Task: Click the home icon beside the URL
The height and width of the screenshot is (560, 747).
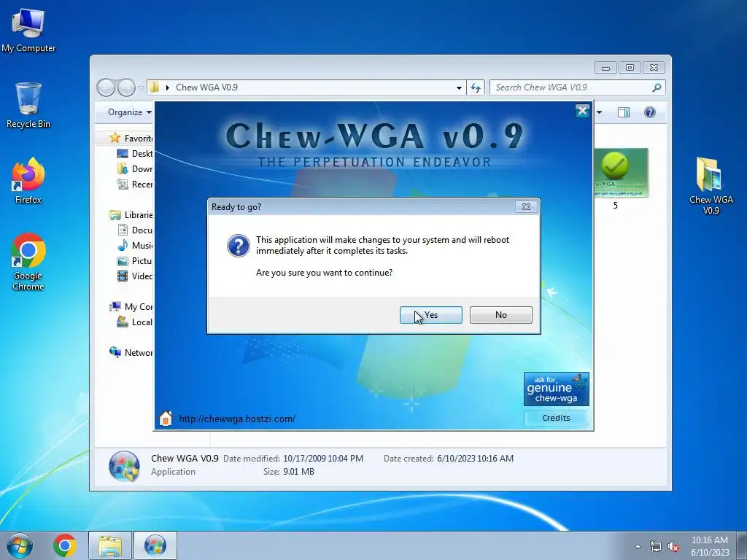Action: pos(166,418)
